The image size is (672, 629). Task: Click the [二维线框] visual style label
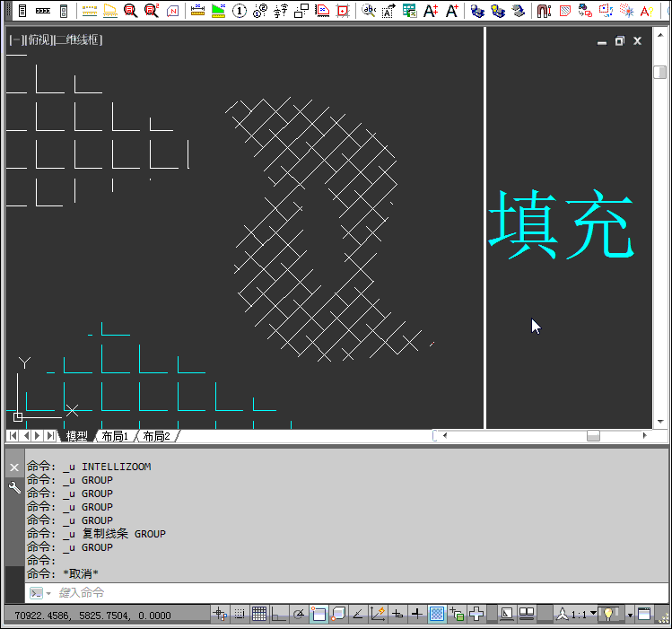point(79,40)
